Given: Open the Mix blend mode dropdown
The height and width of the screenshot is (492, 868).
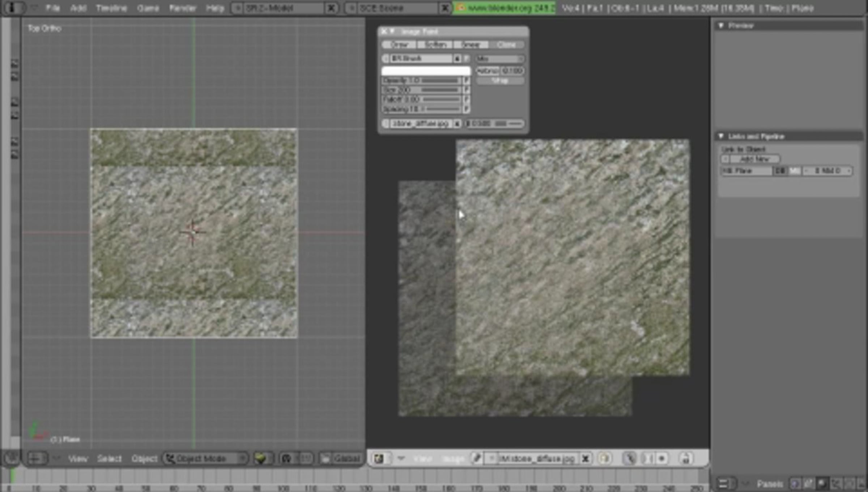Looking at the screenshot, I should point(500,58).
